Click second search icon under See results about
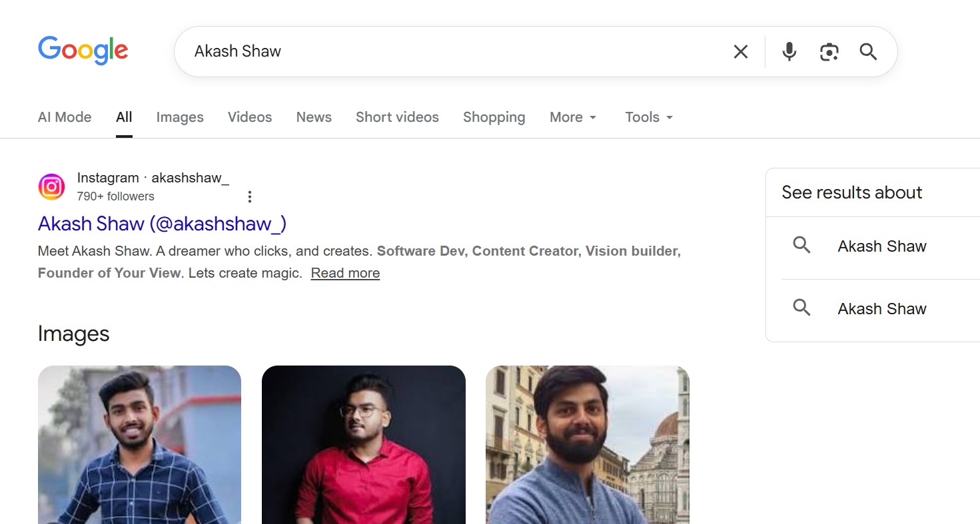The image size is (980, 524). 801,308
